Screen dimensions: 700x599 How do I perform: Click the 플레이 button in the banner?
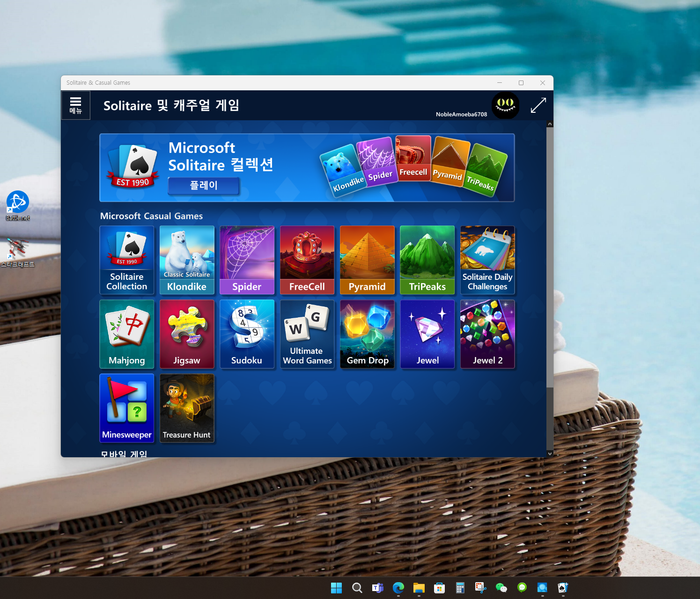point(204,185)
